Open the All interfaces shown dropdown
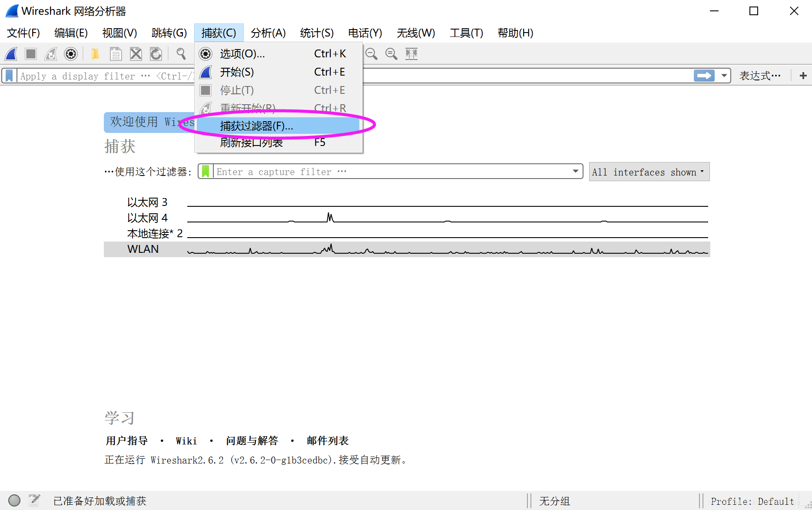 coord(649,172)
